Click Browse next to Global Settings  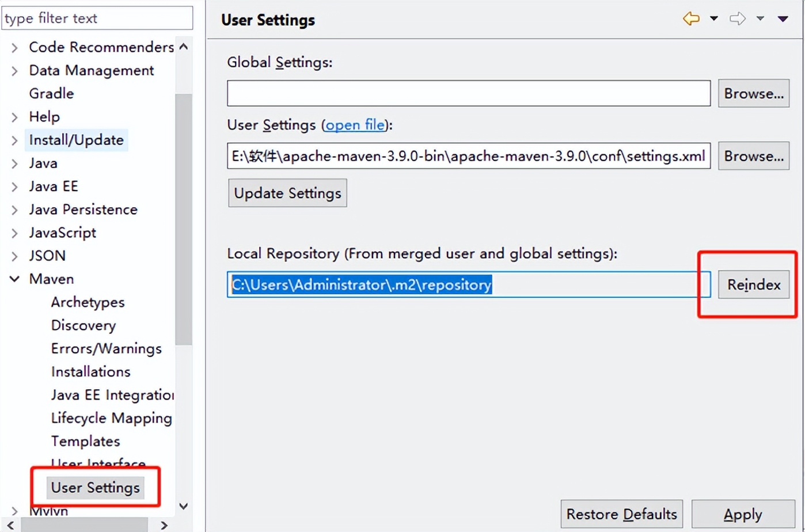753,93
